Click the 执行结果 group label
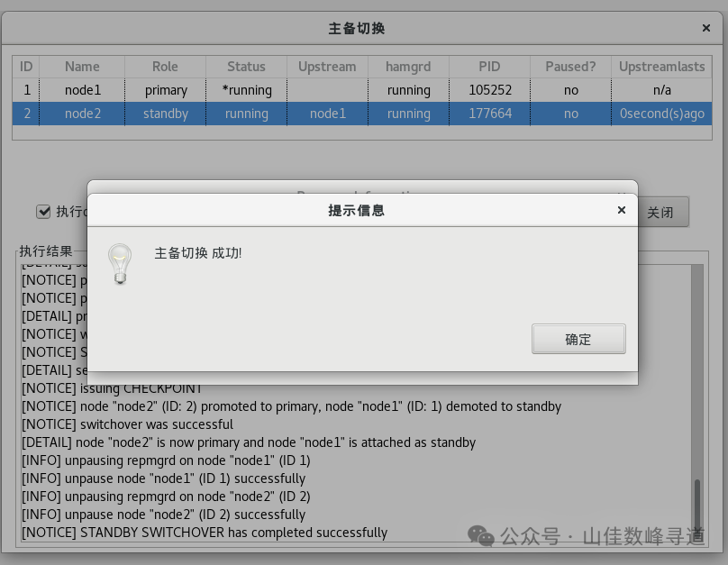This screenshot has height=565, width=728. (45, 251)
